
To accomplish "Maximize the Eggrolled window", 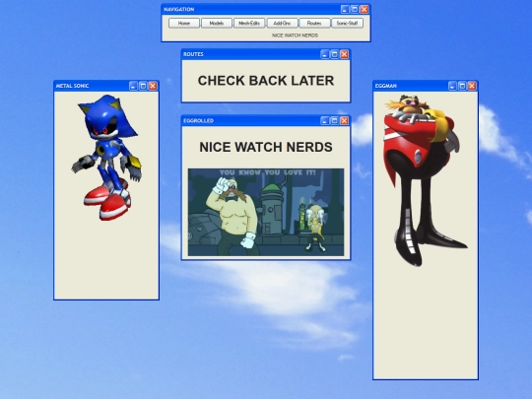I will [x=335, y=120].
